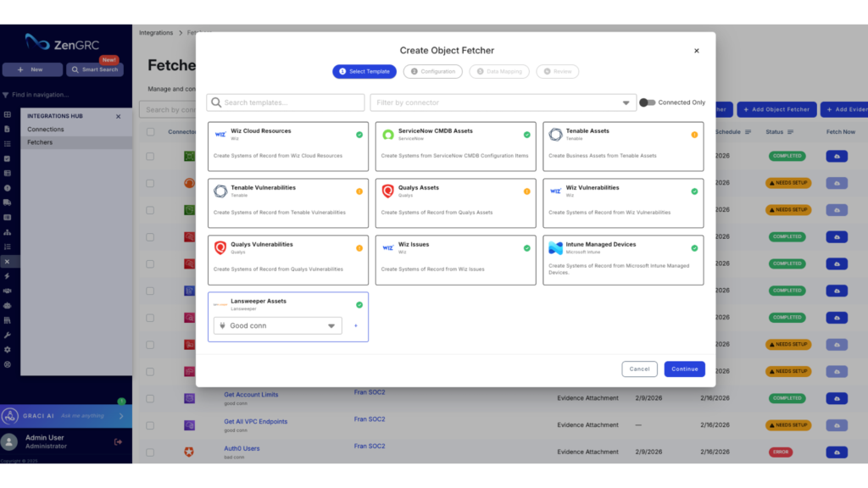
Task: Click Wiz Cloud Resources green connected checkmark
Action: [359, 135]
